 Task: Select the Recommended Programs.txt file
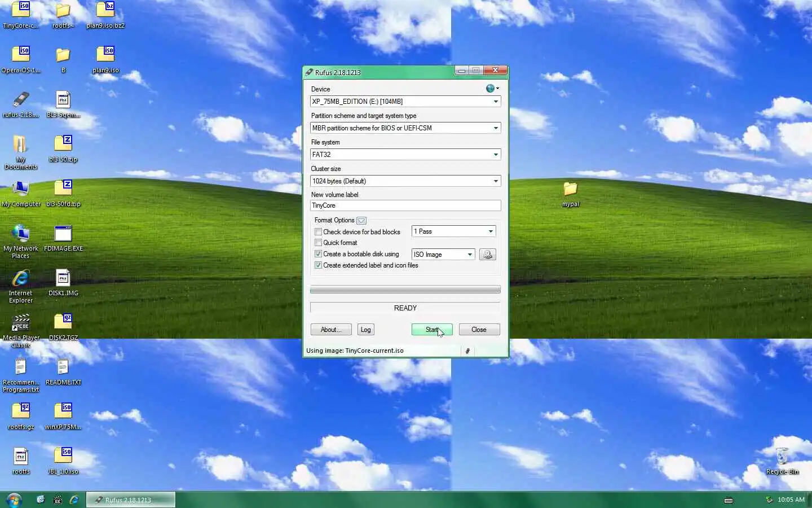coord(21,375)
